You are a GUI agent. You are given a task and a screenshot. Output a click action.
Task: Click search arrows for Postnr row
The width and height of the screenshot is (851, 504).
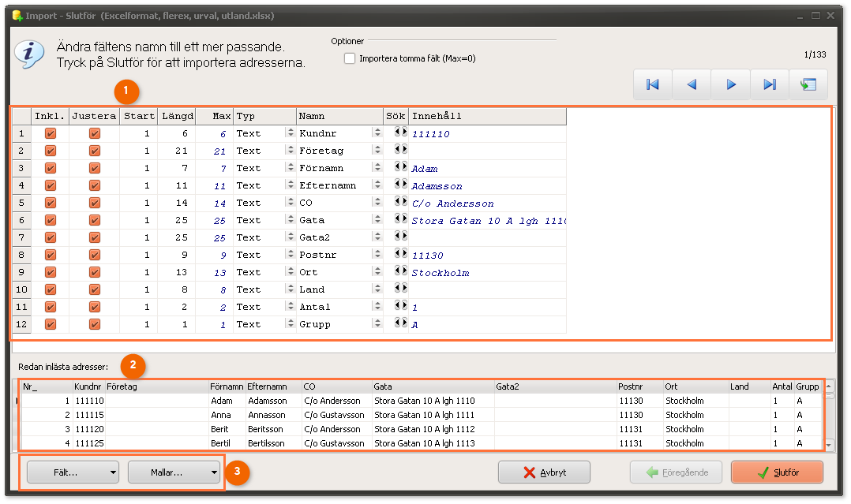pyautogui.click(x=400, y=253)
